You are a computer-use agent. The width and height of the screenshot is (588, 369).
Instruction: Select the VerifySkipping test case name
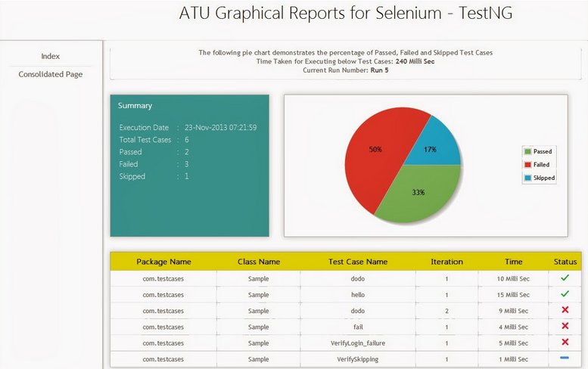click(358, 358)
